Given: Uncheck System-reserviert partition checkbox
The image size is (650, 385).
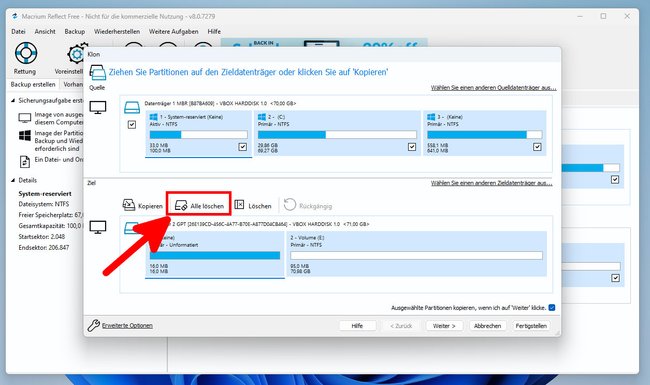Looking at the screenshot, I should coord(243,147).
